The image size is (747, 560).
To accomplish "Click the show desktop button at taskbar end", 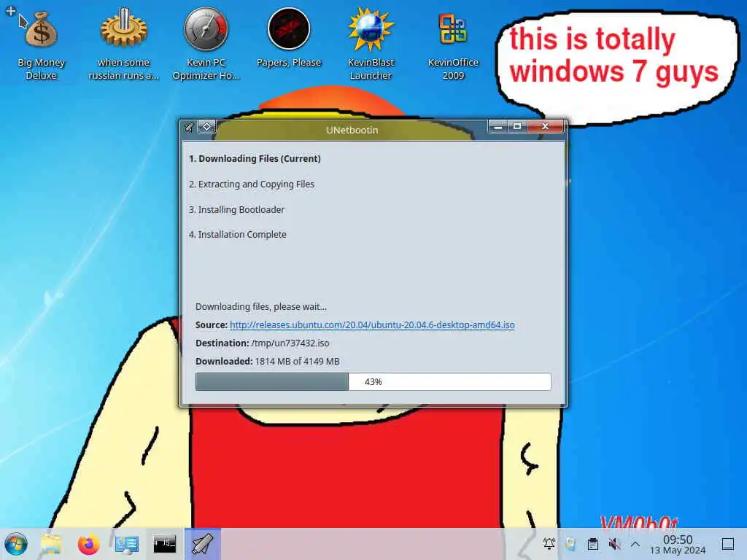I will [728, 544].
